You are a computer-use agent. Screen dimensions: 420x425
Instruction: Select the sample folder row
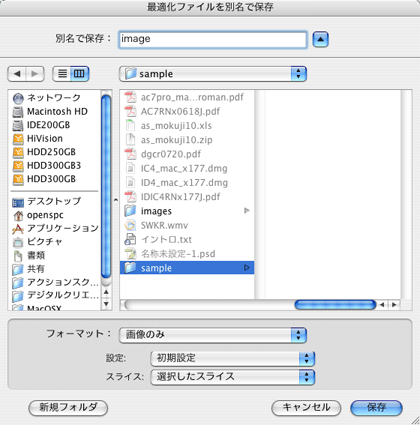click(x=187, y=268)
